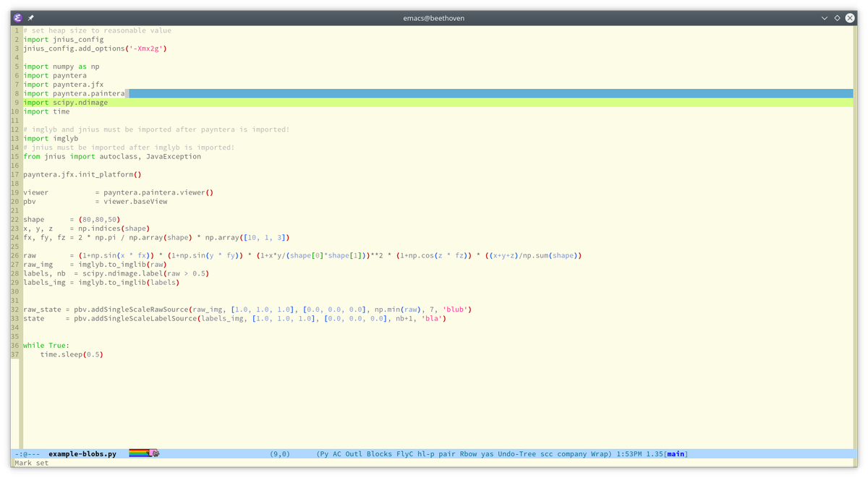Click the Nyan cat icon in mode line
Screen dimensions: 868x478
pyautogui.click(x=145, y=453)
